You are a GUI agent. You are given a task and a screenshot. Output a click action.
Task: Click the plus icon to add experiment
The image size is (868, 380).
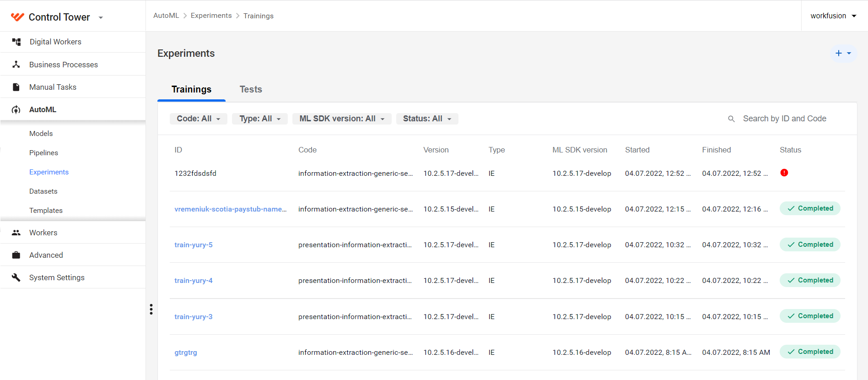point(838,53)
